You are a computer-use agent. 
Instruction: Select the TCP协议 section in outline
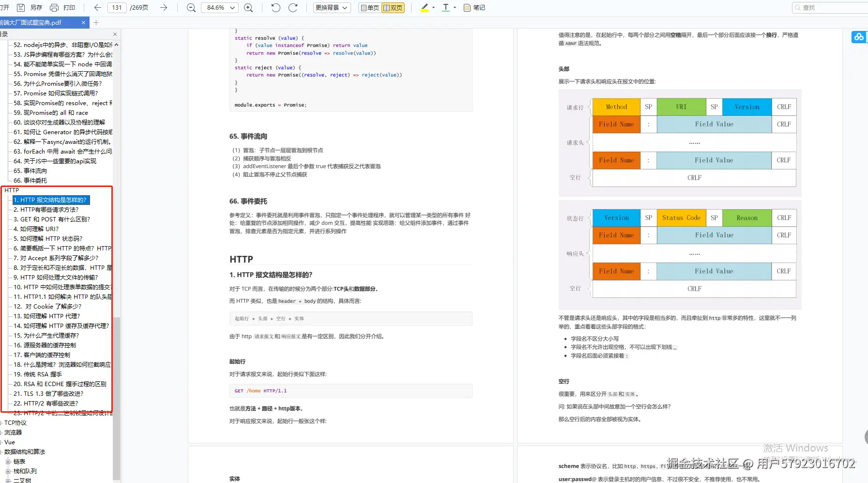(15, 423)
